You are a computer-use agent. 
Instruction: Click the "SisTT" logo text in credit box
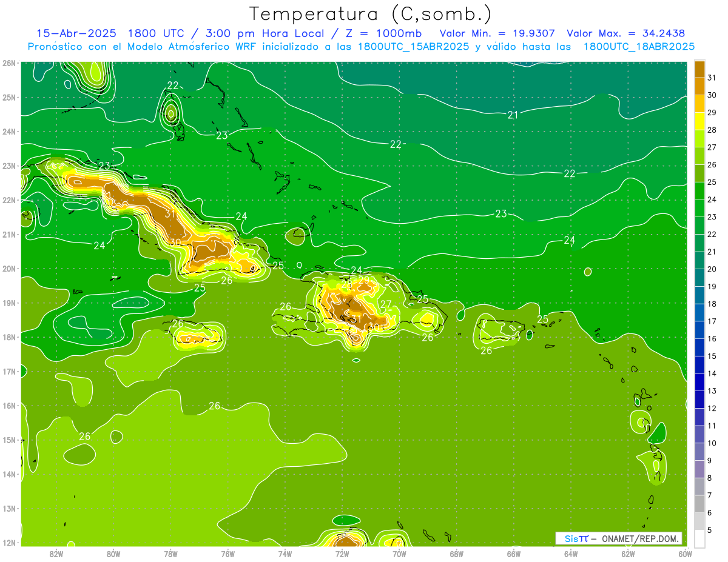pyautogui.click(x=576, y=538)
